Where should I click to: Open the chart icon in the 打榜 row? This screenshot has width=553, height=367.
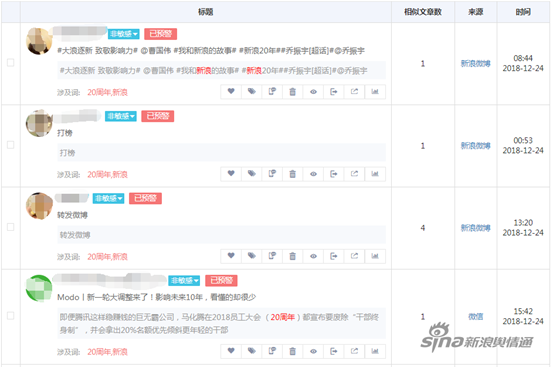(375, 174)
